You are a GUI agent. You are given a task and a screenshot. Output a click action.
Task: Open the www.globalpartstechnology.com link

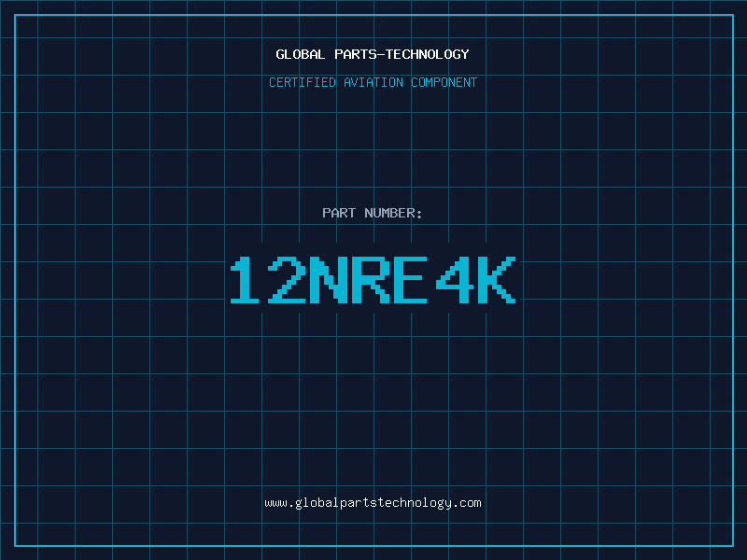click(x=373, y=503)
